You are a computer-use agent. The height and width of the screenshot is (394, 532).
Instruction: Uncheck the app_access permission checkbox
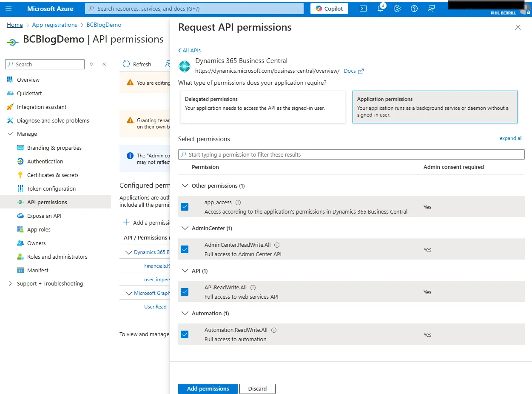pyautogui.click(x=185, y=207)
